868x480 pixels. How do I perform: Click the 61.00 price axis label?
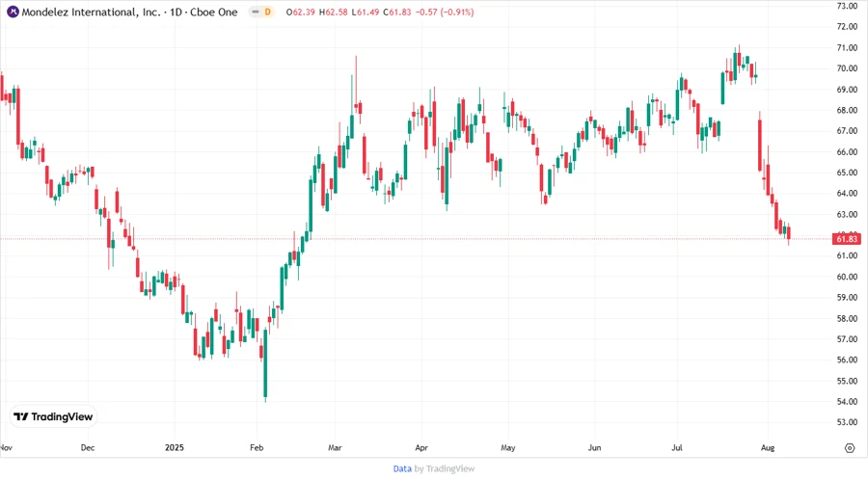(x=847, y=255)
